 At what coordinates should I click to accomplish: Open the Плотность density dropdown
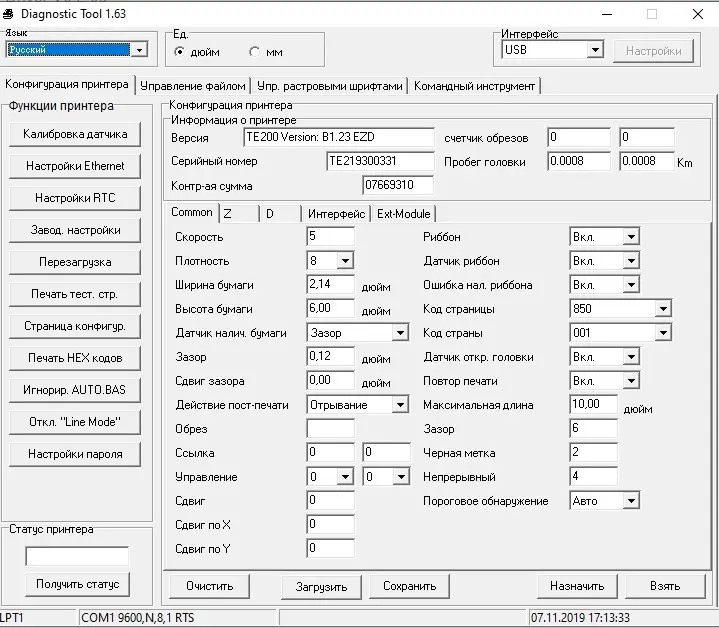click(x=345, y=261)
